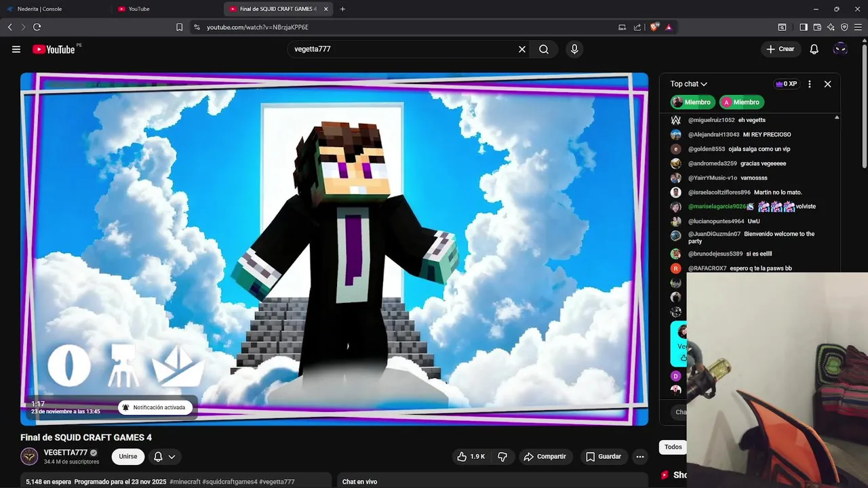Open the Compartir share dialog
The width and height of the screenshot is (868, 488).
click(x=545, y=457)
